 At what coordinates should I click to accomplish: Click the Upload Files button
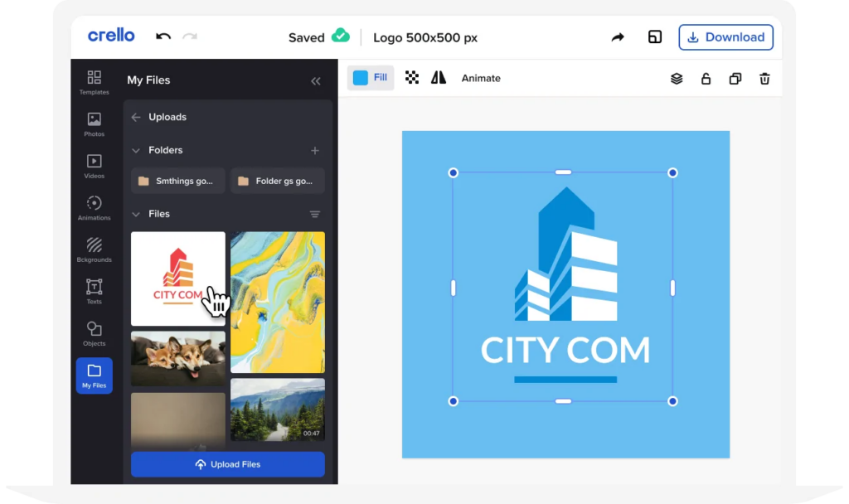tap(227, 464)
